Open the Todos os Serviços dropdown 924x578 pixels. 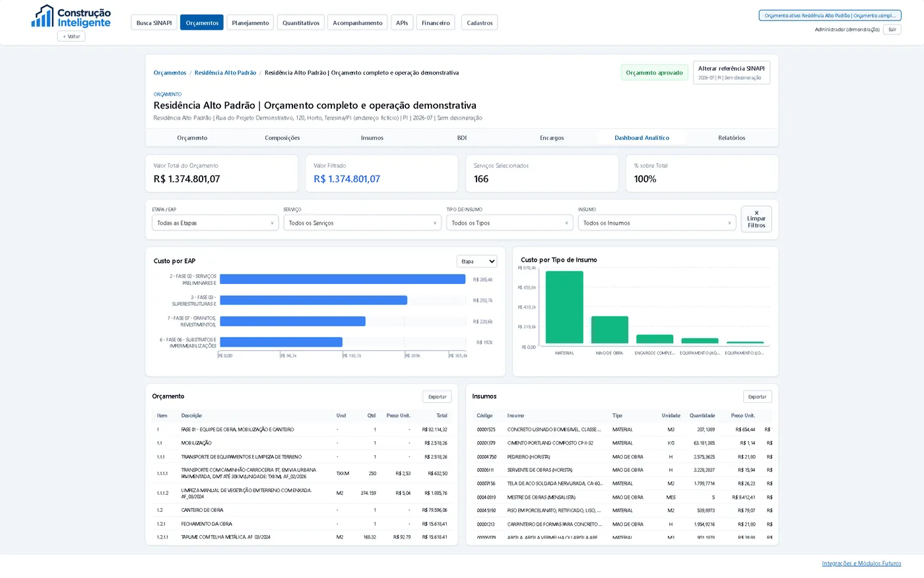pos(362,223)
